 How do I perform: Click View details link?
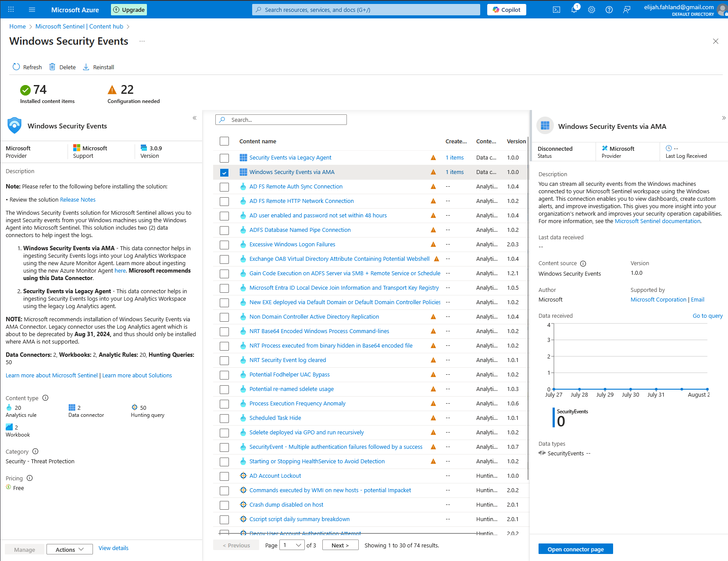tap(114, 548)
